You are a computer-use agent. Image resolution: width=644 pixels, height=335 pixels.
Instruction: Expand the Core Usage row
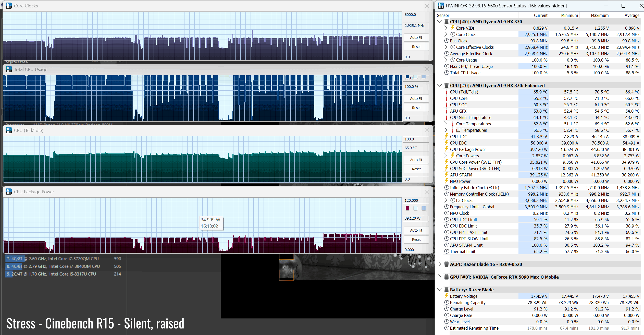pos(446,60)
